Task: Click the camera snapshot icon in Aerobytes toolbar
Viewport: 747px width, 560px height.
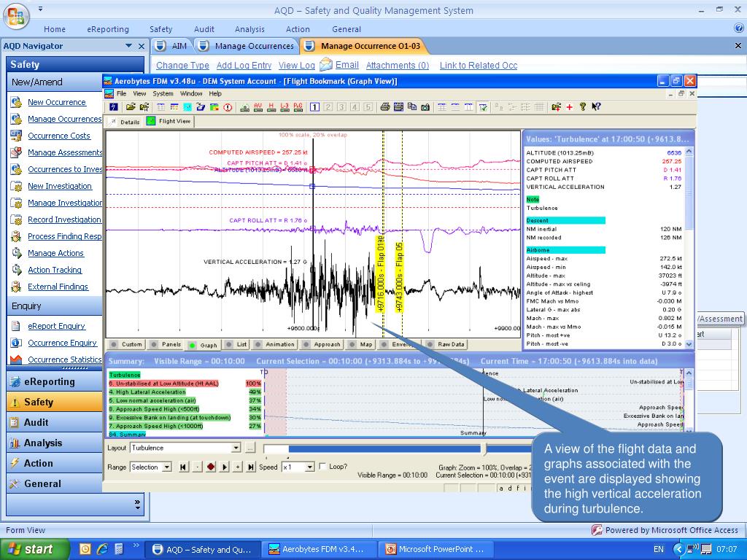Action: [425, 107]
